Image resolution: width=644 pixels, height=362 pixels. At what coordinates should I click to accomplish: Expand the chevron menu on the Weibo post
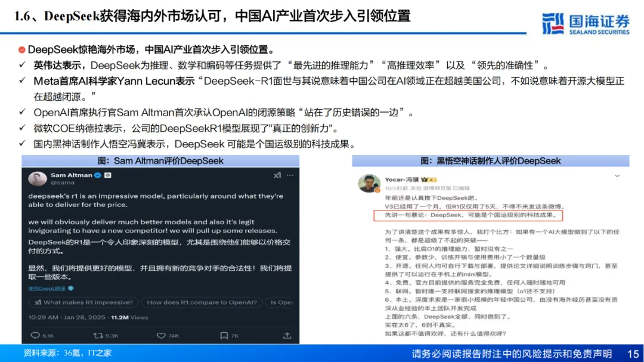point(617,176)
